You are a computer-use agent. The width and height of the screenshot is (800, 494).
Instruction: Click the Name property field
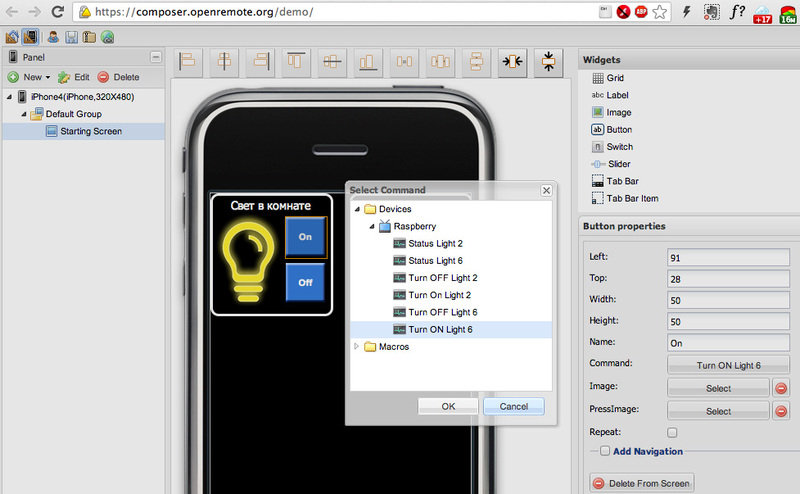(x=728, y=343)
